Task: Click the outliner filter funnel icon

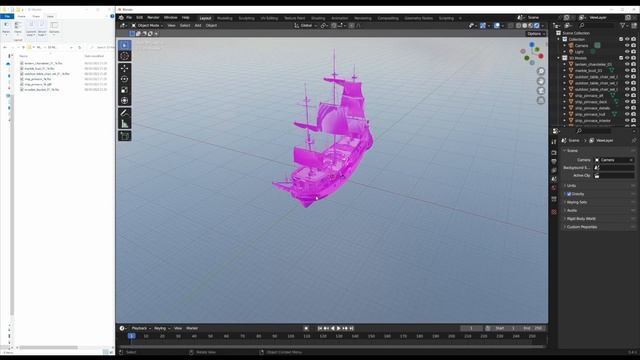Action: tap(623, 25)
